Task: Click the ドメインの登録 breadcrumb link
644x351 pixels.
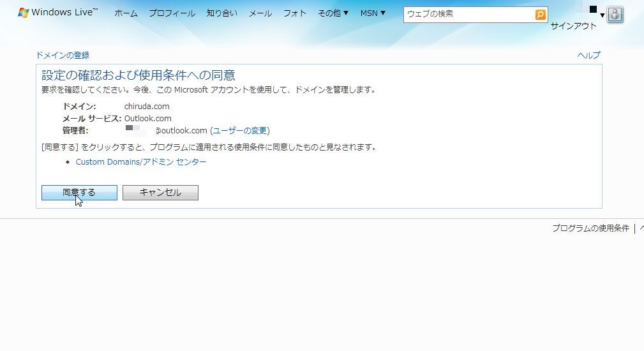Action: pyautogui.click(x=63, y=55)
